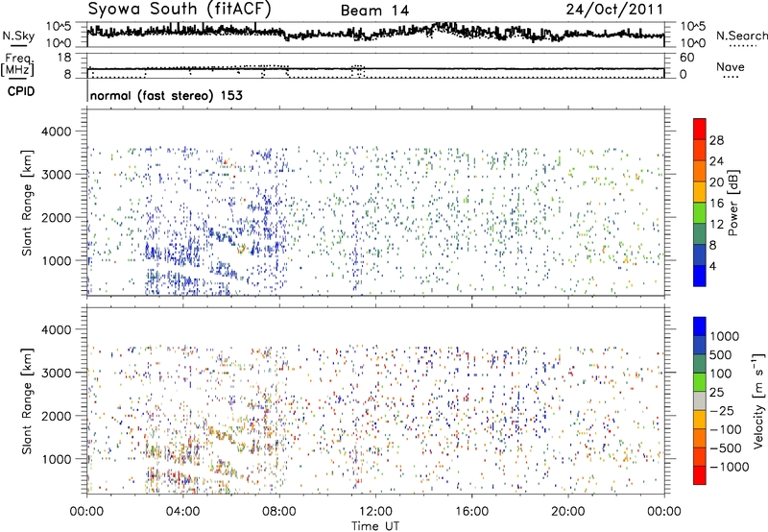The height and width of the screenshot is (532, 768).
Task: Click the Power colorbar value '28'
Action: 716,140
